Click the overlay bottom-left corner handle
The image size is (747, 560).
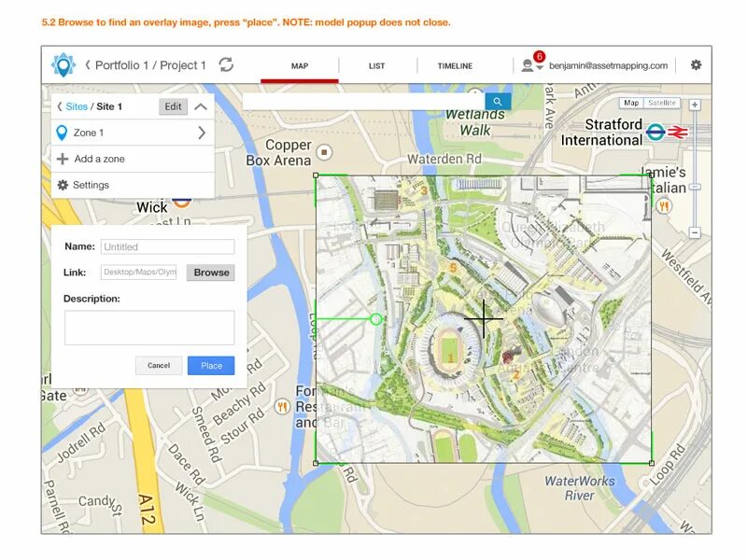pos(316,463)
